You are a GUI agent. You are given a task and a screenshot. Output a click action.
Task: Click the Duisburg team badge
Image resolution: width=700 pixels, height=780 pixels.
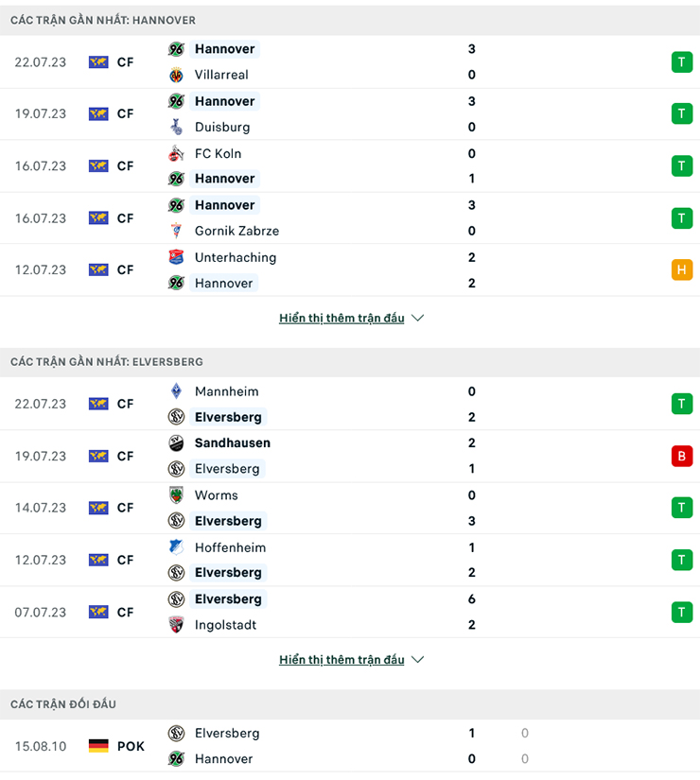click(176, 127)
